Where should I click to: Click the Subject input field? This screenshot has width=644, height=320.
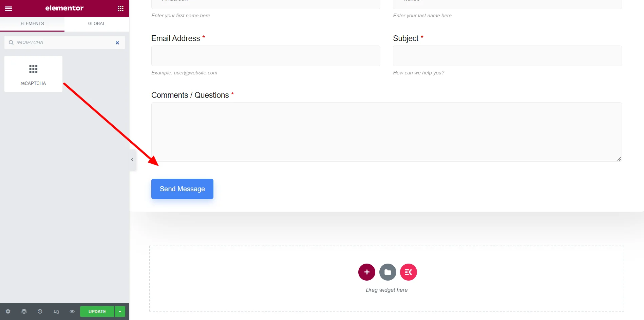(x=507, y=56)
